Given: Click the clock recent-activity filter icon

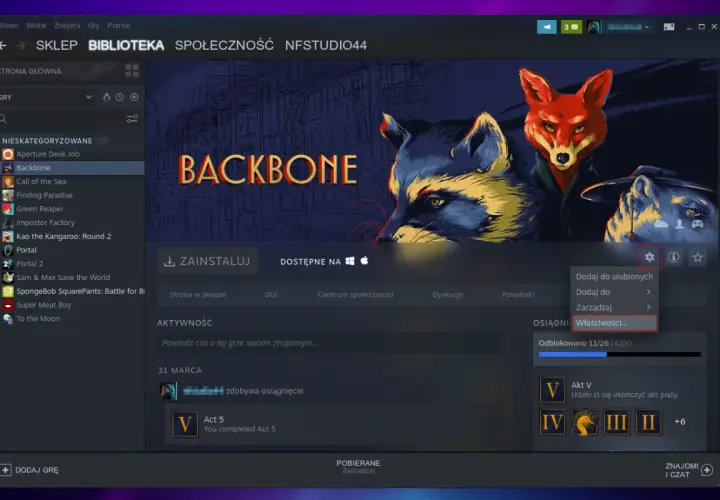Looking at the screenshot, I should (120, 97).
